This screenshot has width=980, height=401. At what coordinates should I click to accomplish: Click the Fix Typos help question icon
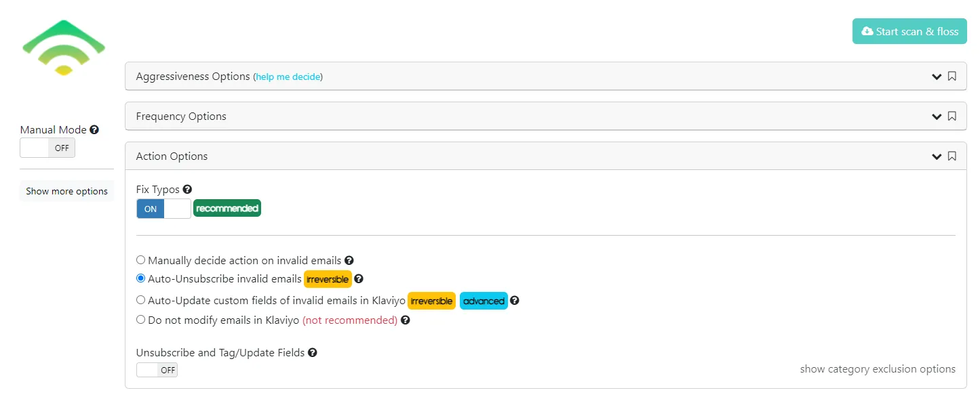[x=187, y=190]
